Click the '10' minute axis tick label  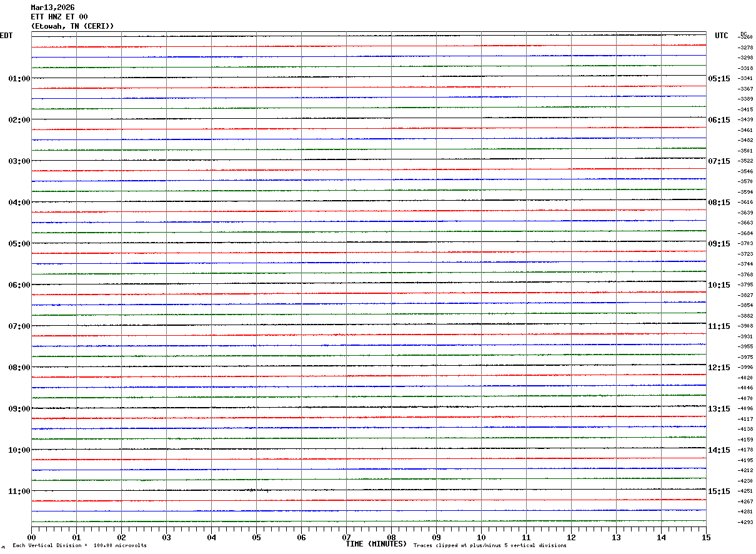coord(481,537)
